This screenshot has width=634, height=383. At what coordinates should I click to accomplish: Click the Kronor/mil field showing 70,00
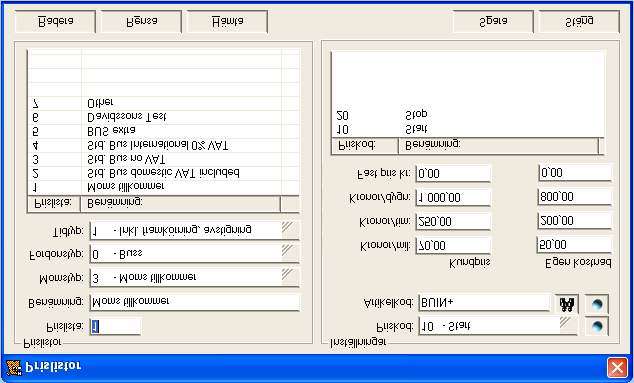[x=453, y=245]
